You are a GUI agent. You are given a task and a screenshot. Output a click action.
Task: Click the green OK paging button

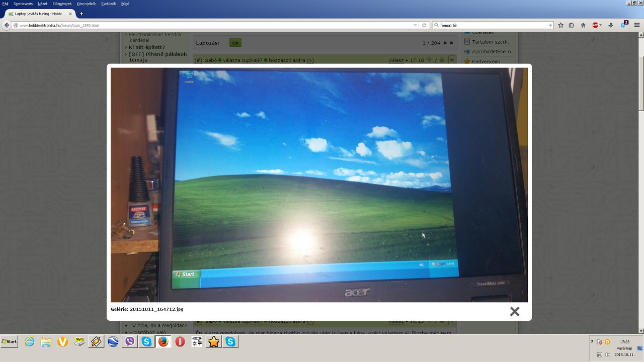coord(235,43)
